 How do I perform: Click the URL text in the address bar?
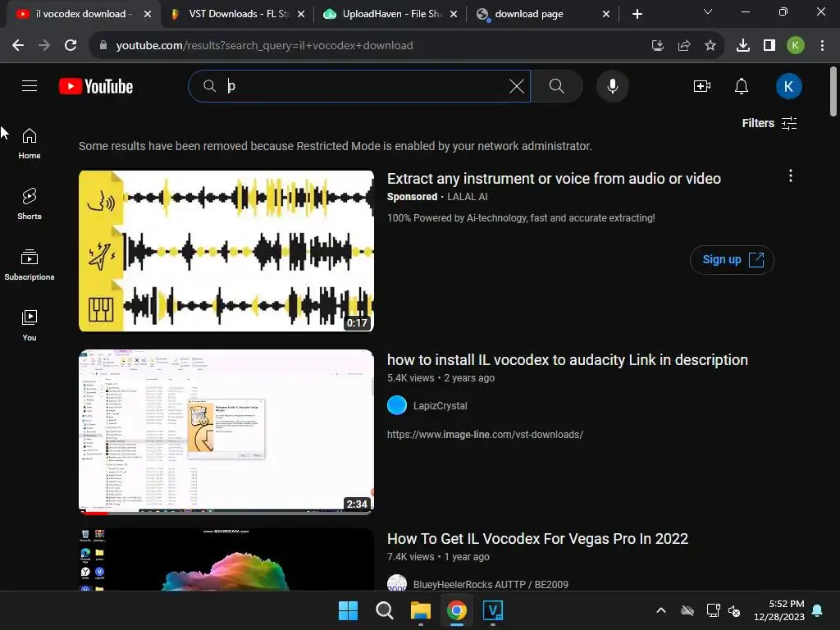(265, 46)
